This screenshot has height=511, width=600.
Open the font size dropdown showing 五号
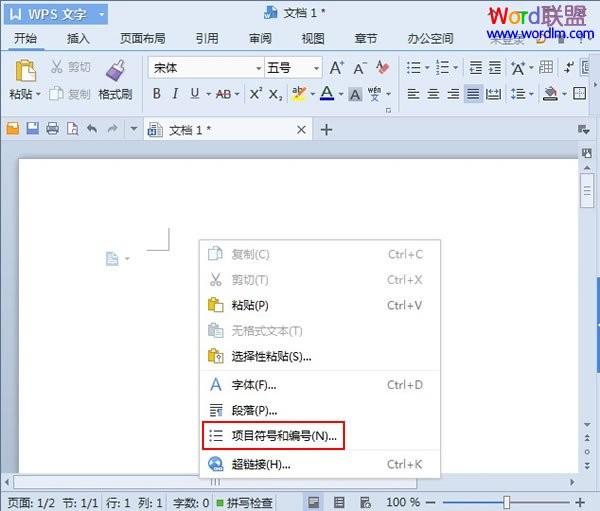(x=317, y=68)
